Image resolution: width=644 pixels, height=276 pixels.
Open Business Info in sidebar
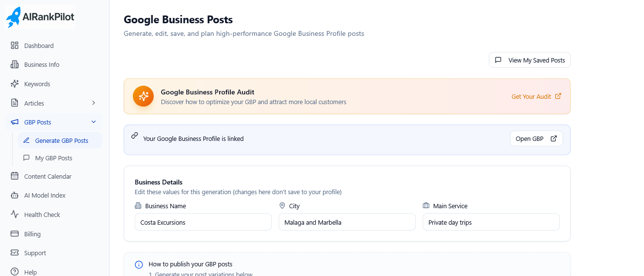tap(42, 65)
